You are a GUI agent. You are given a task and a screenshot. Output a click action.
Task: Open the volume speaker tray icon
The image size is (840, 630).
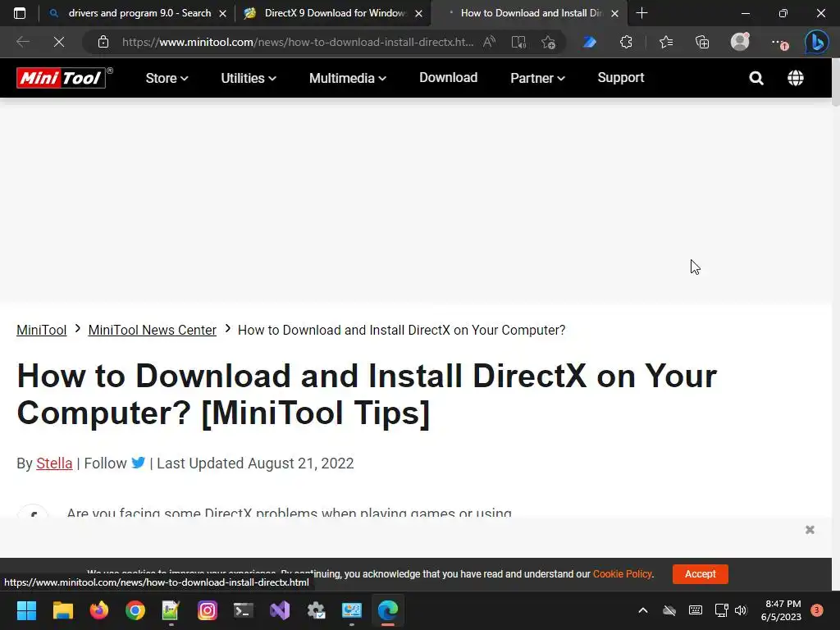pyautogui.click(x=741, y=610)
